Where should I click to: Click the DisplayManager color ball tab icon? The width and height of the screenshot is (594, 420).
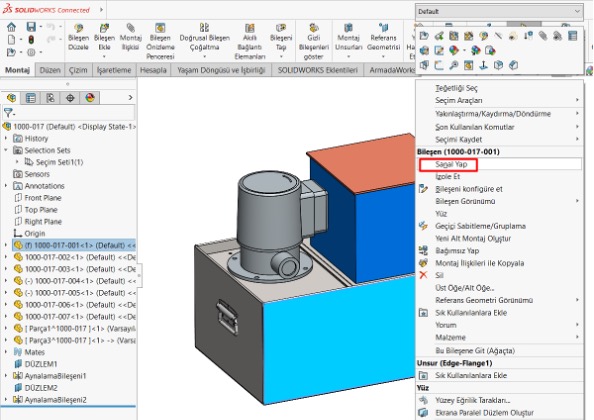coord(89,98)
